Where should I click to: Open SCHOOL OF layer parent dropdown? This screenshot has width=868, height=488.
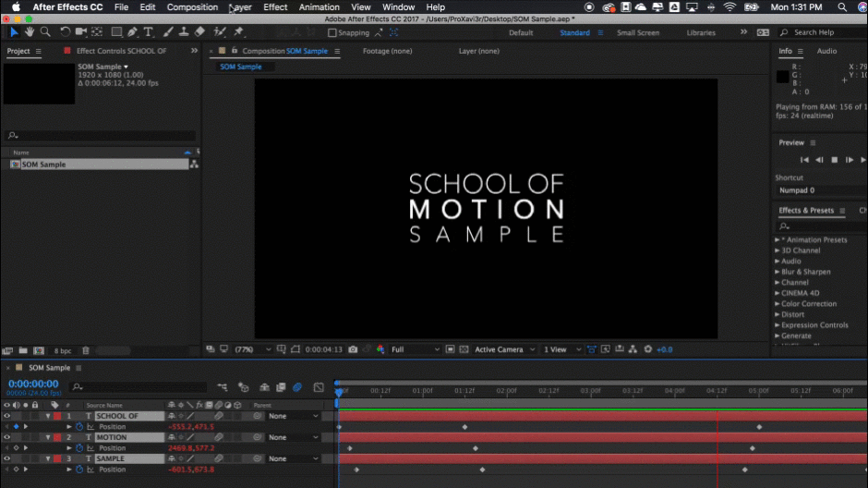294,416
